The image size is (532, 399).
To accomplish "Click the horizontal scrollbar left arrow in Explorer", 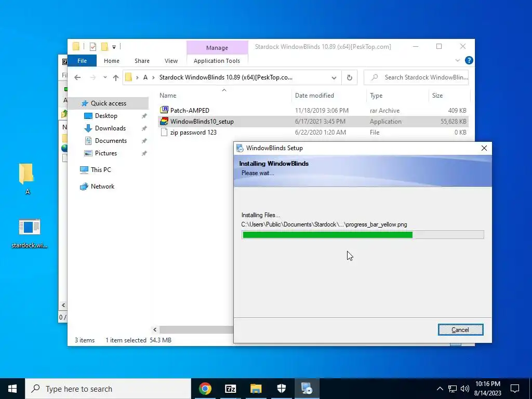I will [155, 330].
